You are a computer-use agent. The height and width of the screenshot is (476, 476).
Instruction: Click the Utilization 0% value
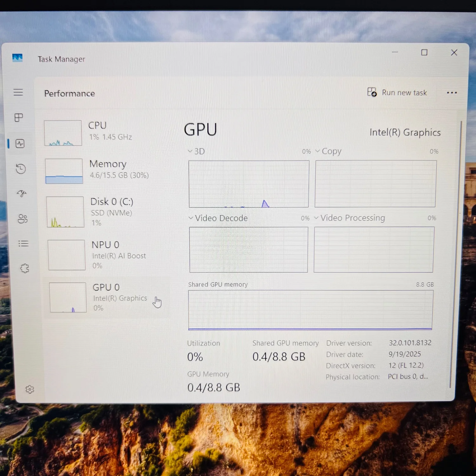pyautogui.click(x=195, y=357)
